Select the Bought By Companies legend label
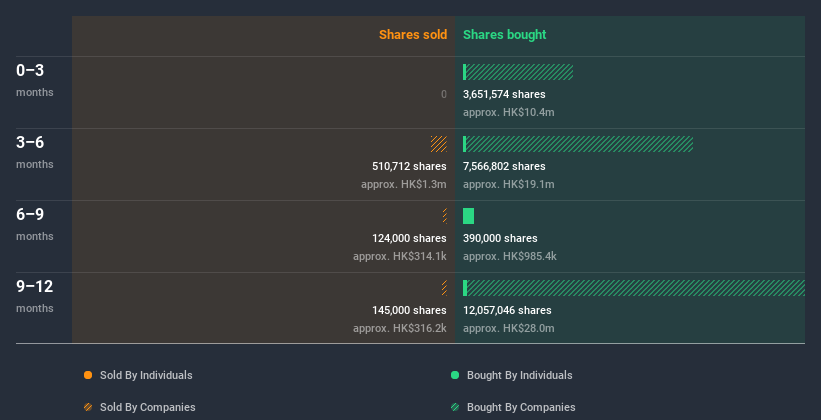 pyautogui.click(x=521, y=407)
